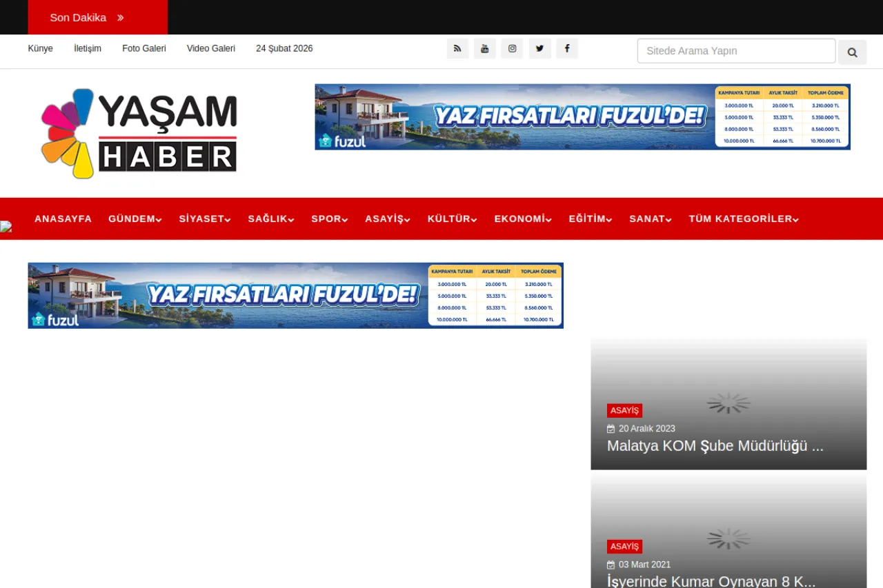This screenshot has width=883, height=588.
Task: Expand the GÜNDEM dropdown menu
Action: coord(135,219)
